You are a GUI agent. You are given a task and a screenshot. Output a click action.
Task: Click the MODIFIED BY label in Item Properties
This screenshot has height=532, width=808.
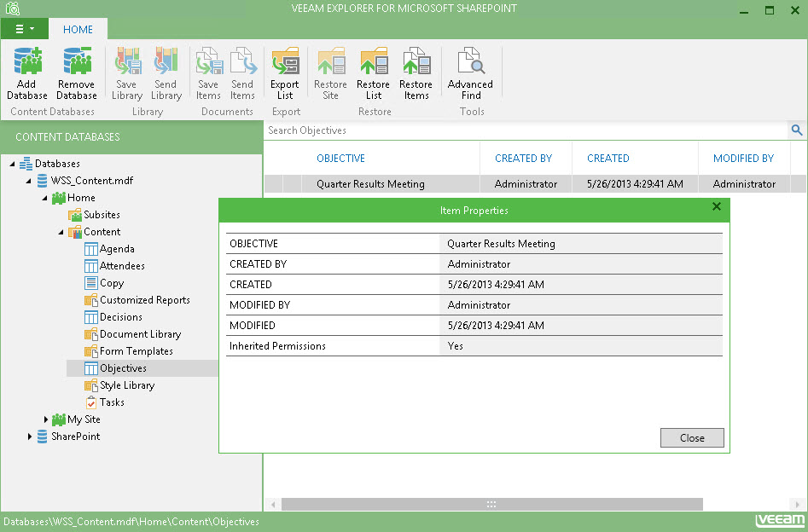[259, 305]
